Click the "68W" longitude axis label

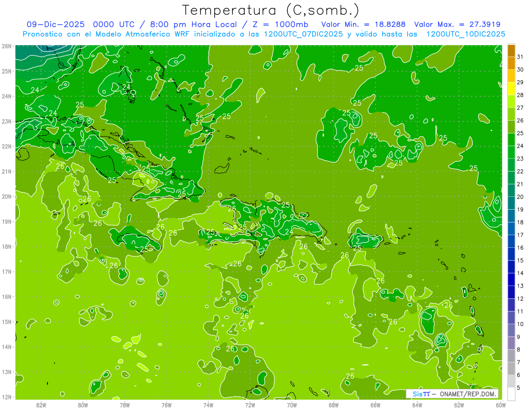tap(334, 405)
